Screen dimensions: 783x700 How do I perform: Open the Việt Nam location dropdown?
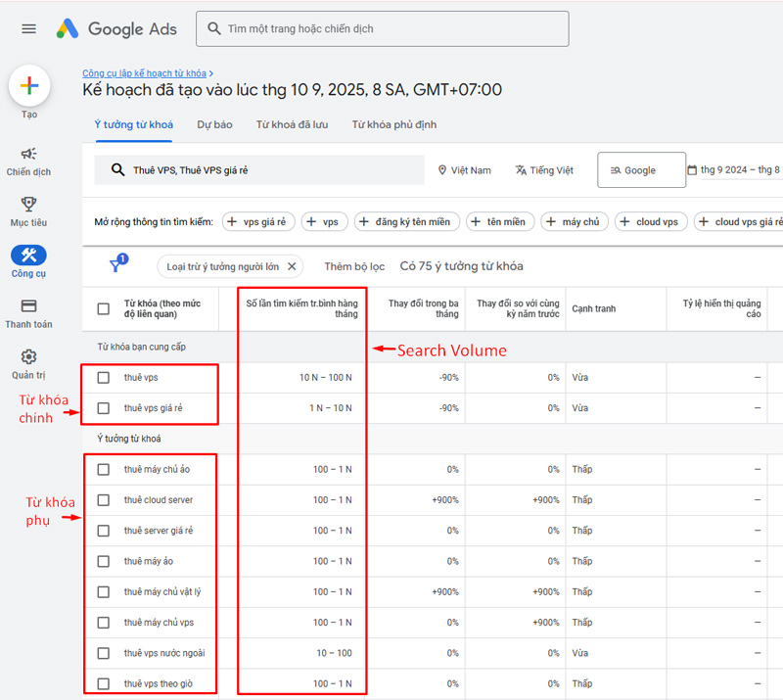464,169
